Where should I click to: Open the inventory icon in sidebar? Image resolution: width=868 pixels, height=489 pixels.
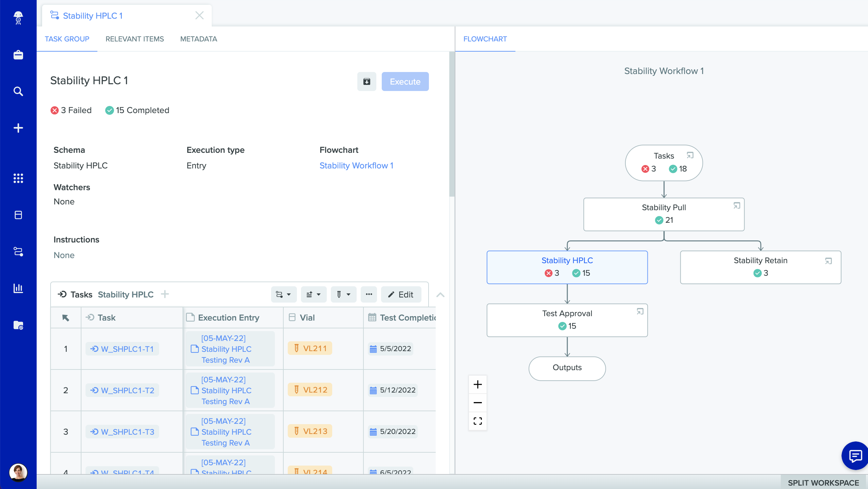tap(18, 215)
